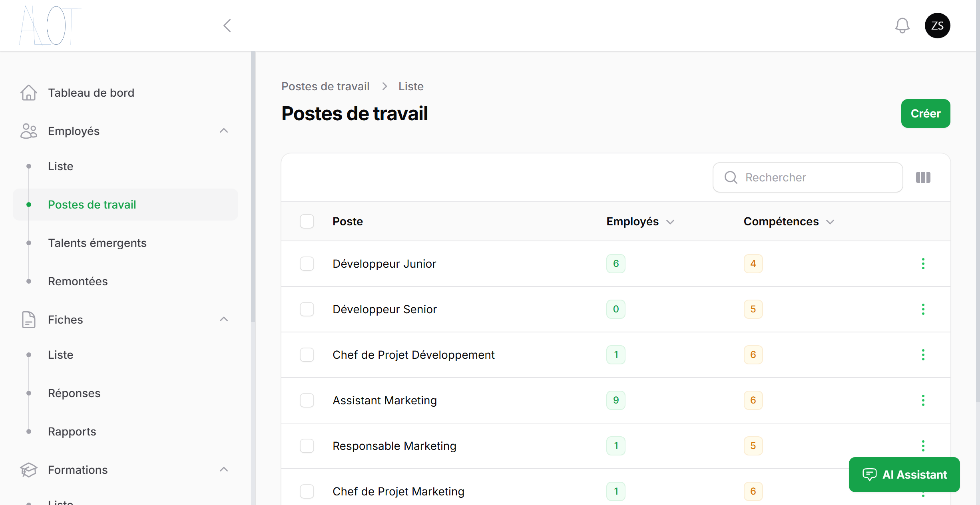Open actions menu for Développeur Junior
The image size is (980, 505).
tap(923, 264)
